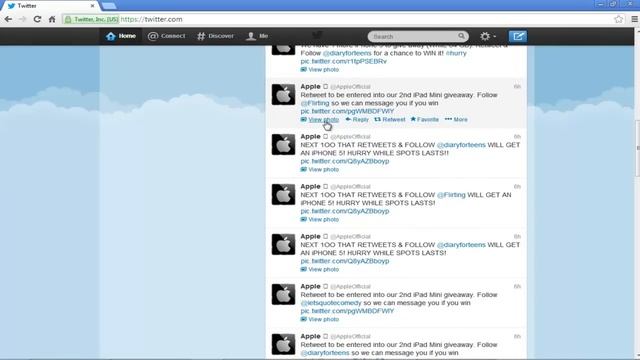Image resolution: width=640 pixels, height=360 pixels.
Task: Open Chrome menu hamburger icon
Action: point(634,19)
